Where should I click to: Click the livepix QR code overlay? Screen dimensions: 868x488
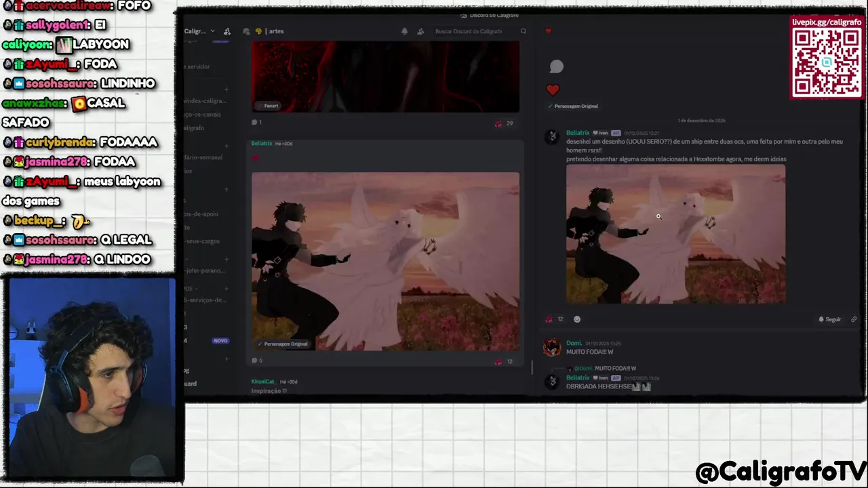(827, 62)
